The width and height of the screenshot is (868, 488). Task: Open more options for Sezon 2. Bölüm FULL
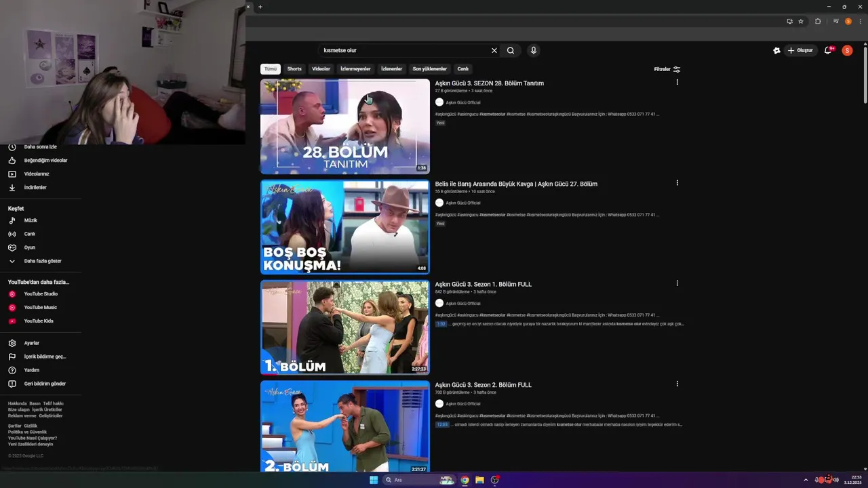click(x=677, y=383)
